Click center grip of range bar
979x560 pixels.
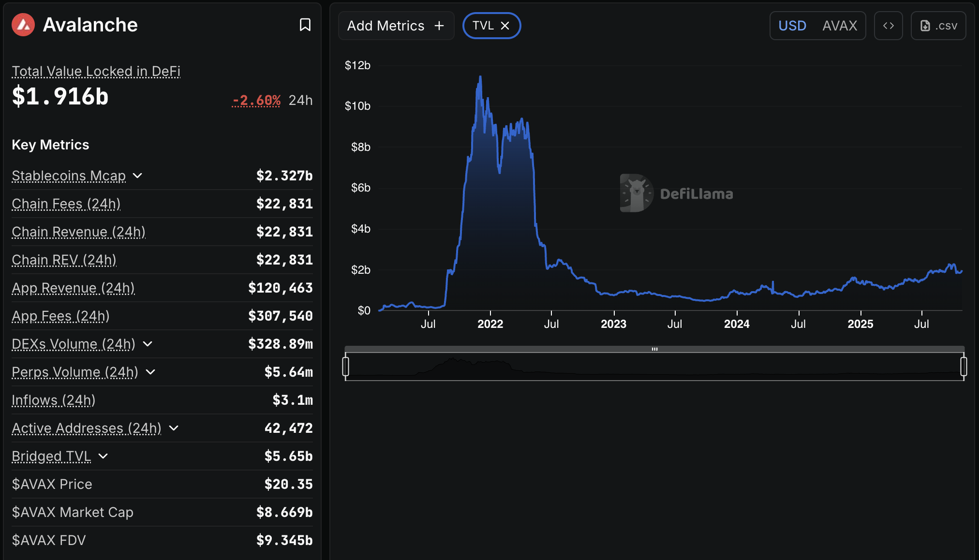point(654,349)
